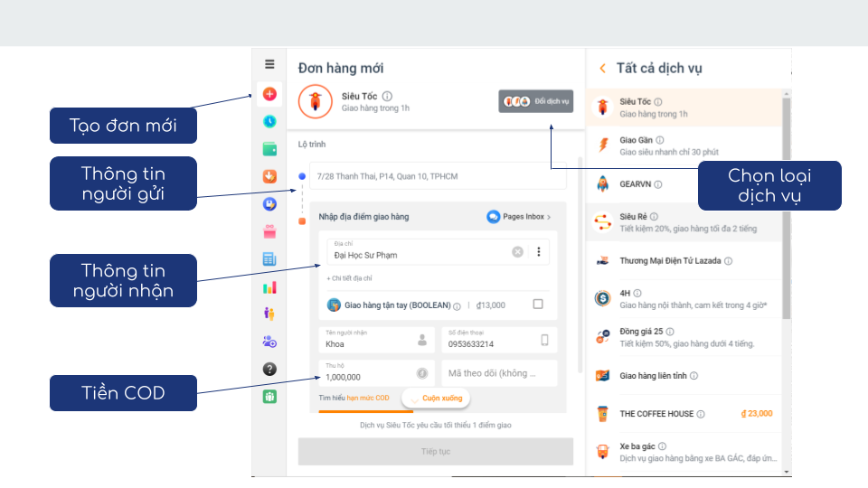
Task: Click the scooter icon next to Siêu Tốc in the header
Action: [316, 101]
